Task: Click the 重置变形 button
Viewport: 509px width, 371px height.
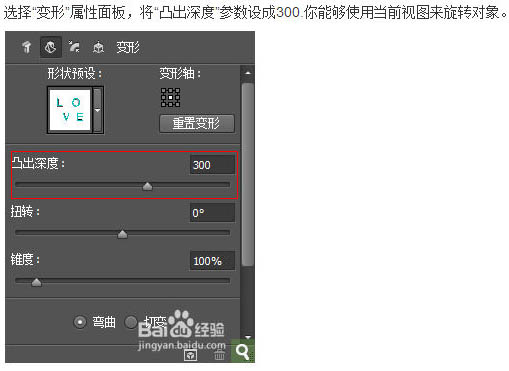Action: point(197,124)
